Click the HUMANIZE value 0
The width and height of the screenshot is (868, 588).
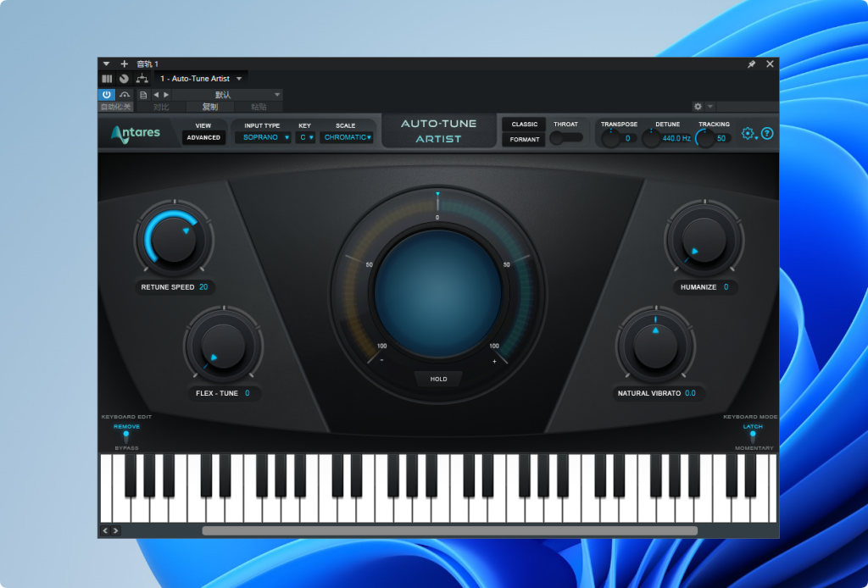point(726,287)
